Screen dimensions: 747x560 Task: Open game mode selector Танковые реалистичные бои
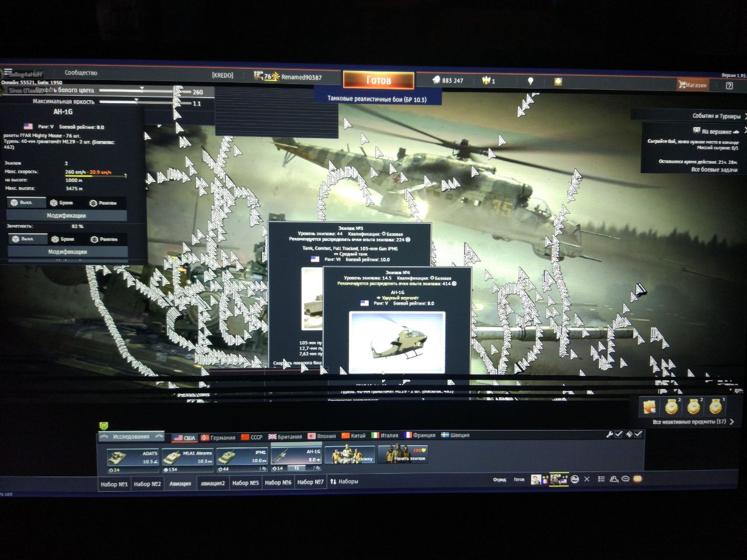[377, 100]
